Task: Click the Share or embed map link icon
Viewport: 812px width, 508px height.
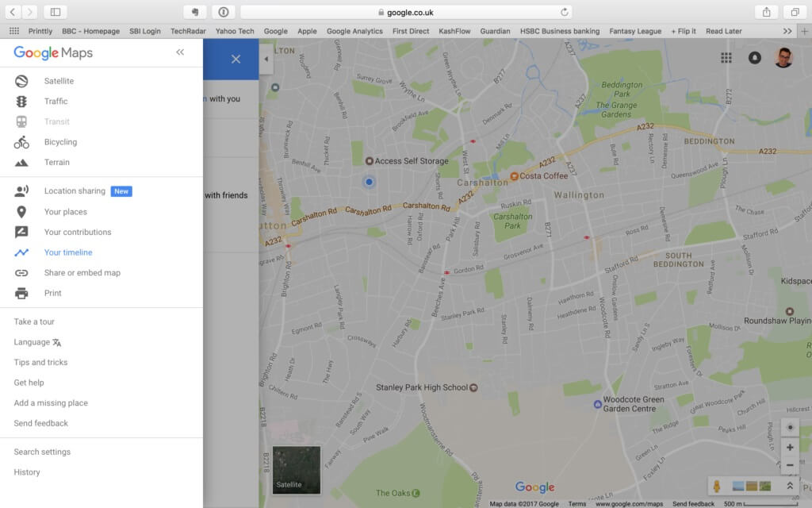Action: [21, 273]
